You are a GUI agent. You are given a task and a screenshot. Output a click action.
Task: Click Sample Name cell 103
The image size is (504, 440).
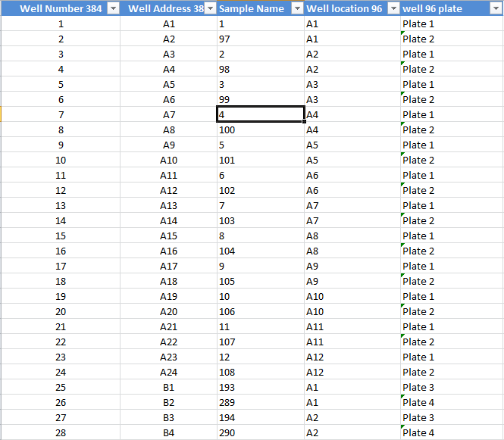261,220
